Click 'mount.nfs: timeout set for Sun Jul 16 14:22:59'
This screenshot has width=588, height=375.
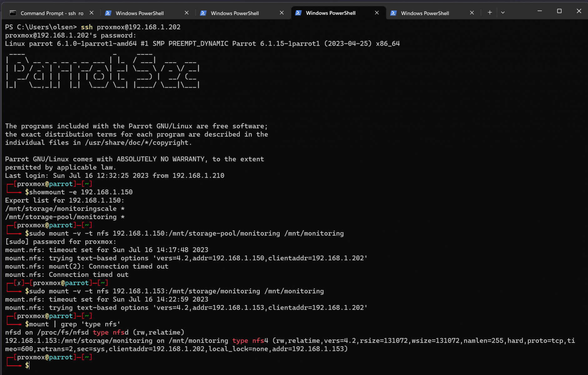(x=107, y=299)
